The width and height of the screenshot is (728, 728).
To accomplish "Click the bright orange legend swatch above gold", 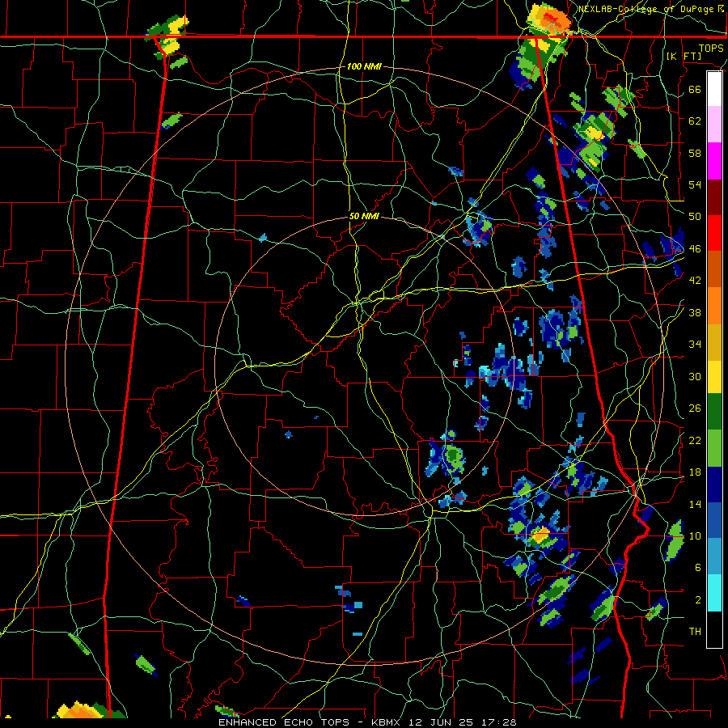I will pyautogui.click(x=714, y=305).
